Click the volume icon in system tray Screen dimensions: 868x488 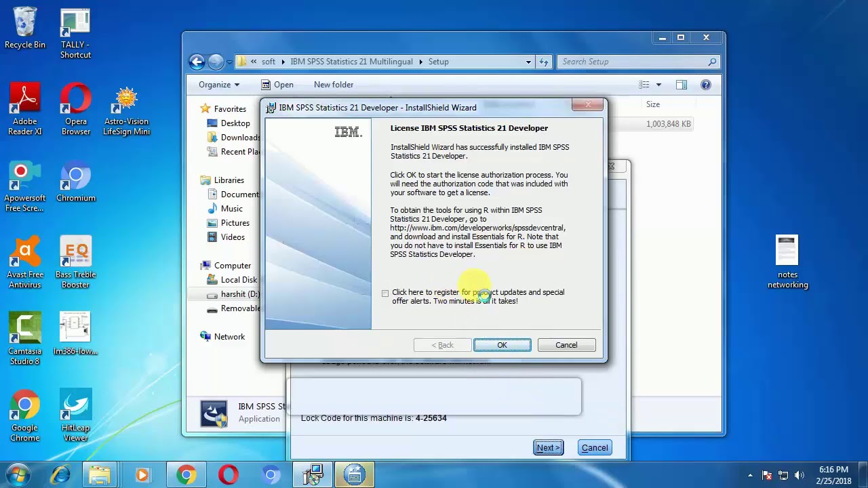[800, 475]
